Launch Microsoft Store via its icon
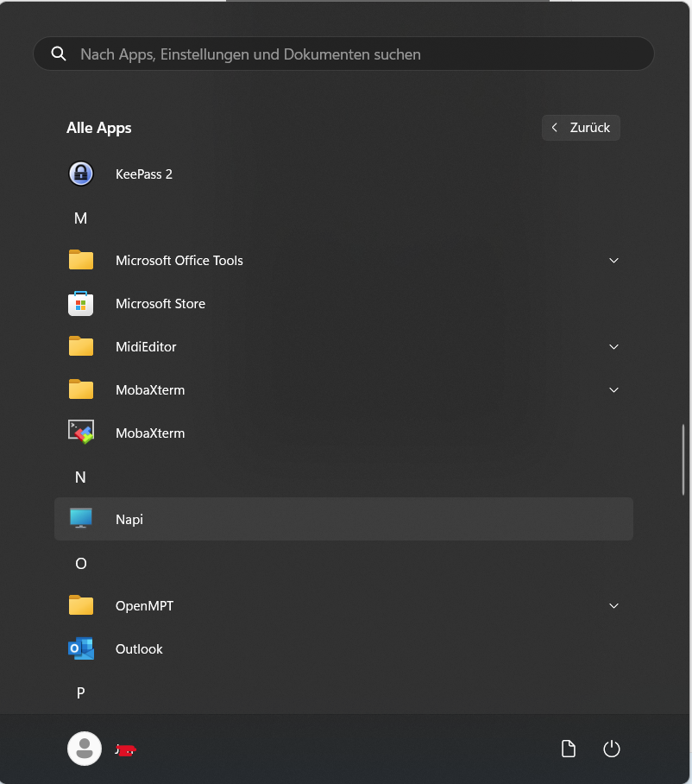 [81, 304]
